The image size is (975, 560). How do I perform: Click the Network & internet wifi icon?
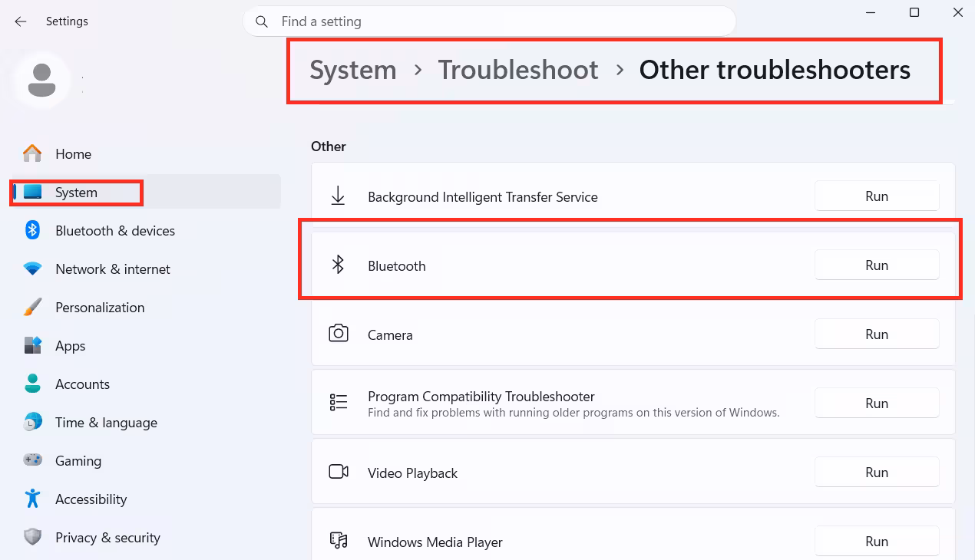[x=32, y=269]
